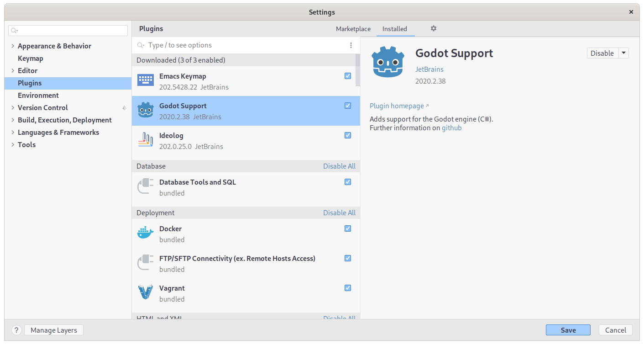Toggle the Vagrant plugin checkbox
Viewport: 644px width, 345px height.
pyautogui.click(x=348, y=288)
